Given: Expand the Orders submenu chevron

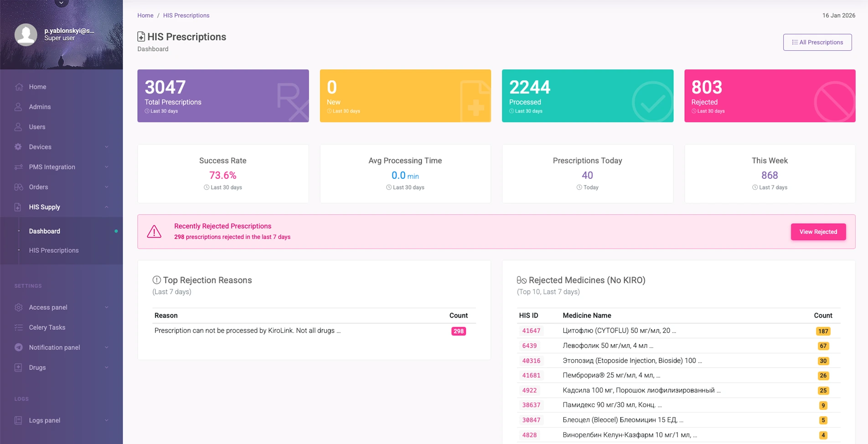Looking at the screenshot, I should (107, 187).
